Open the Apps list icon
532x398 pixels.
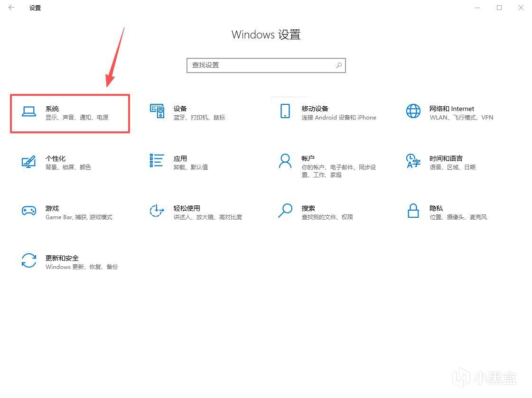(157, 161)
